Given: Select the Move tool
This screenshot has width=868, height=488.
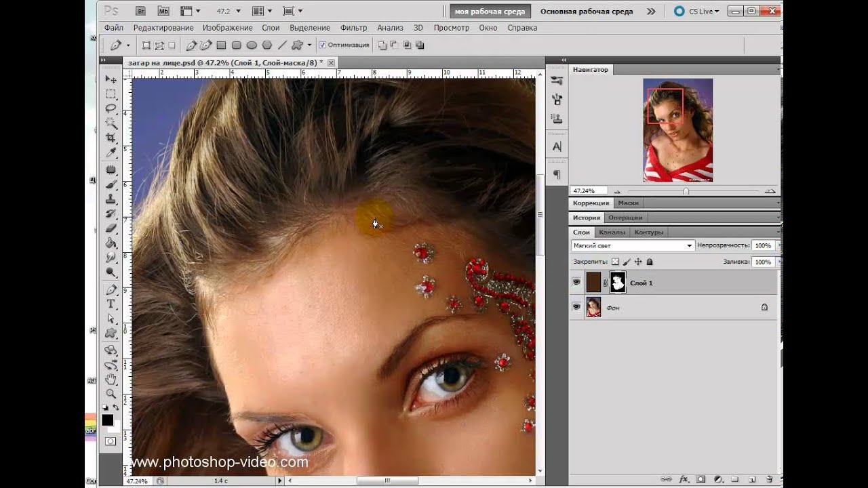Looking at the screenshot, I should [111, 79].
